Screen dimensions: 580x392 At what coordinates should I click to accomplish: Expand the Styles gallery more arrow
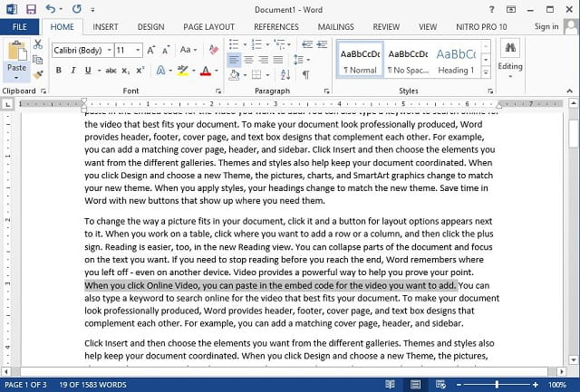(x=486, y=72)
